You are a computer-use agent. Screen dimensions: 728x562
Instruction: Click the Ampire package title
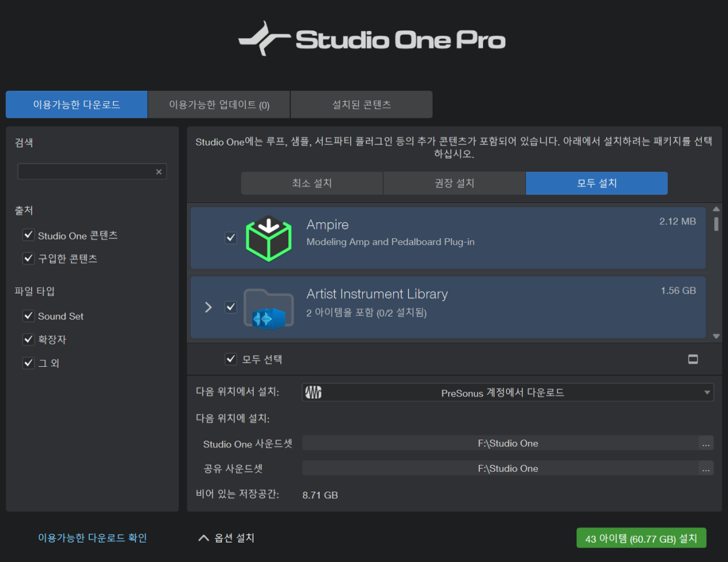click(x=328, y=225)
